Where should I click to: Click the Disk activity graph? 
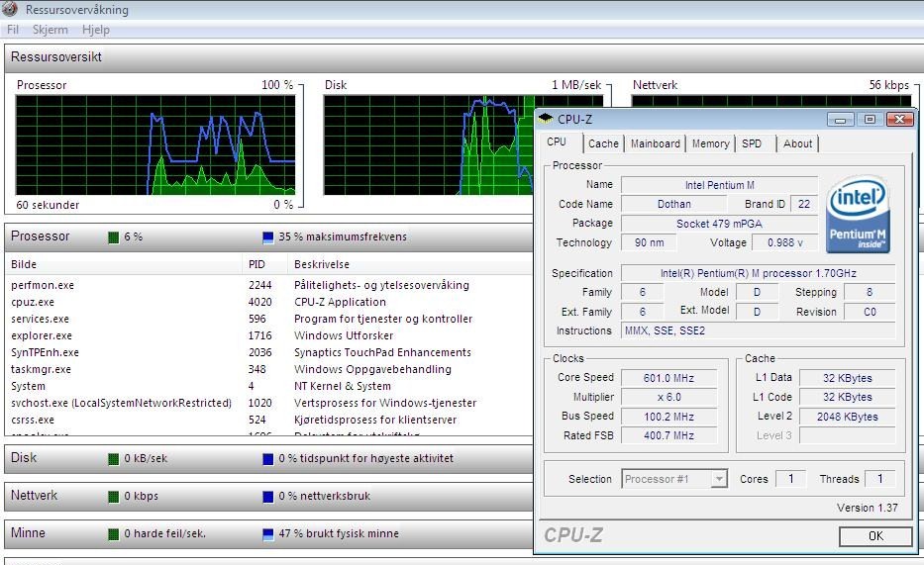coord(429,144)
